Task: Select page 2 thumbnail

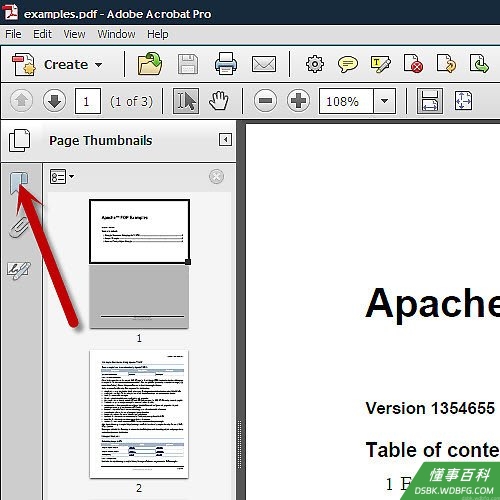Action: tap(139, 414)
